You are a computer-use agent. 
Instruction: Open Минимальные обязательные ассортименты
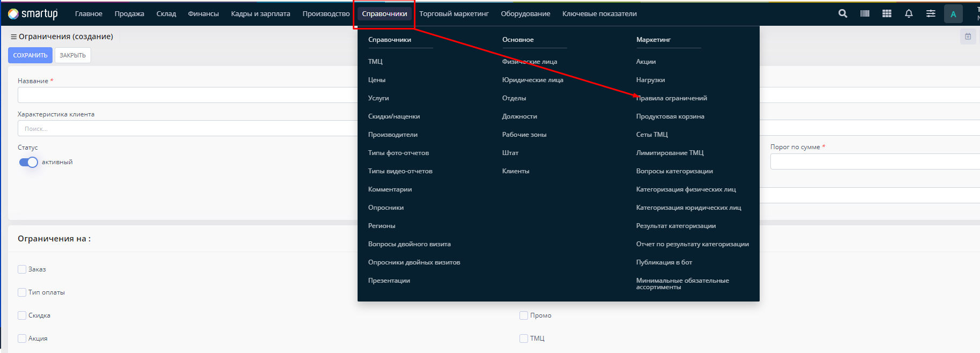pos(682,284)
